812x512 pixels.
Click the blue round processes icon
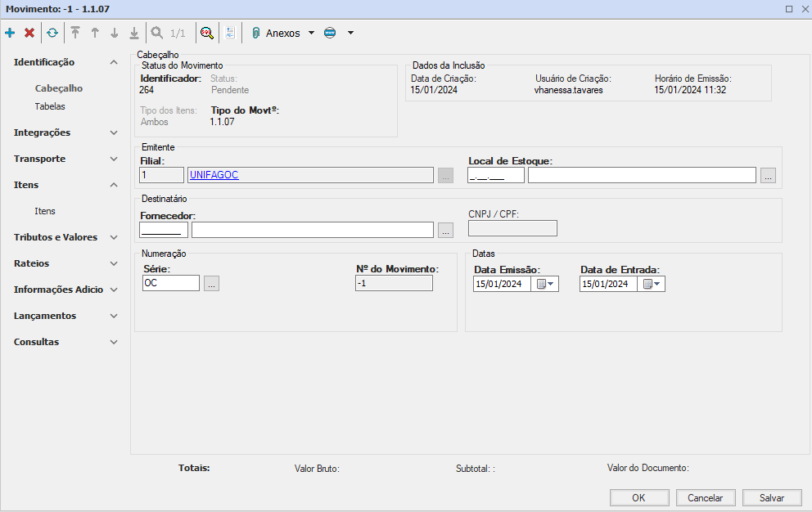pyautogui.click(x=330, y=33)
